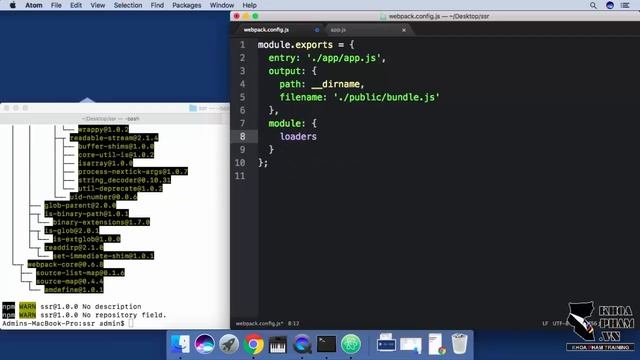
Task: Click the 'module:' key on line 7
Action: point(287,123)
